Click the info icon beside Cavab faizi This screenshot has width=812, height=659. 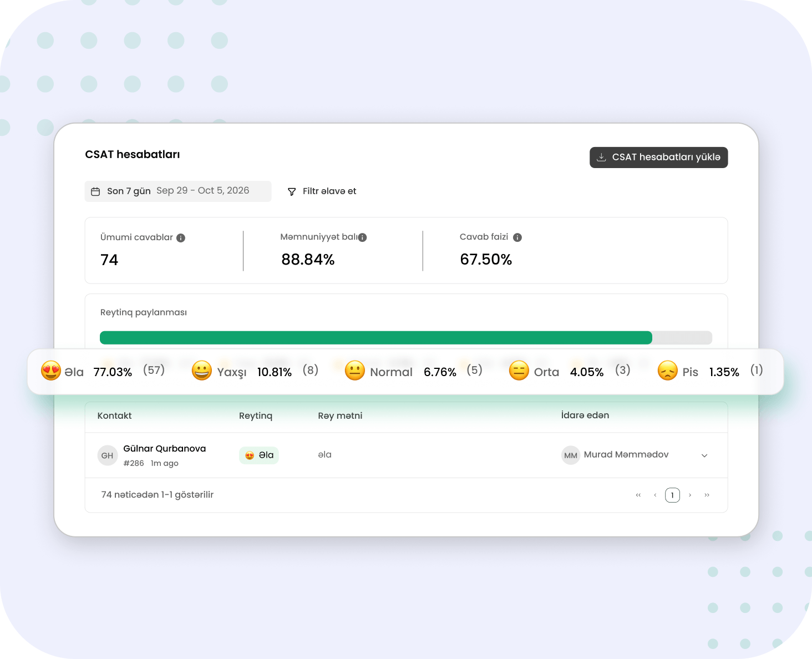pyautogui.click(x=517, y=237)
